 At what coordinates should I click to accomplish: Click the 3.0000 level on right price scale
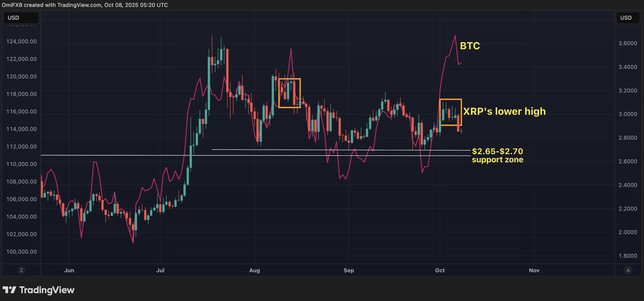point(628,114)
